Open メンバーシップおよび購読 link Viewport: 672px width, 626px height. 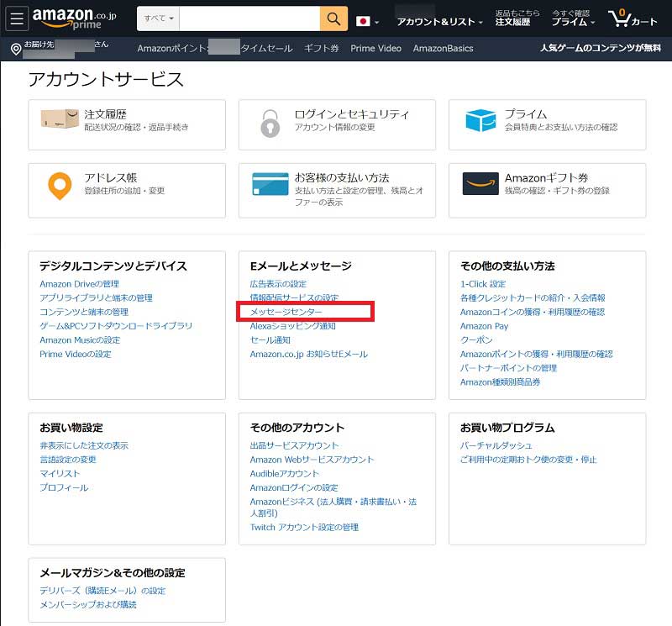point(88,604)
